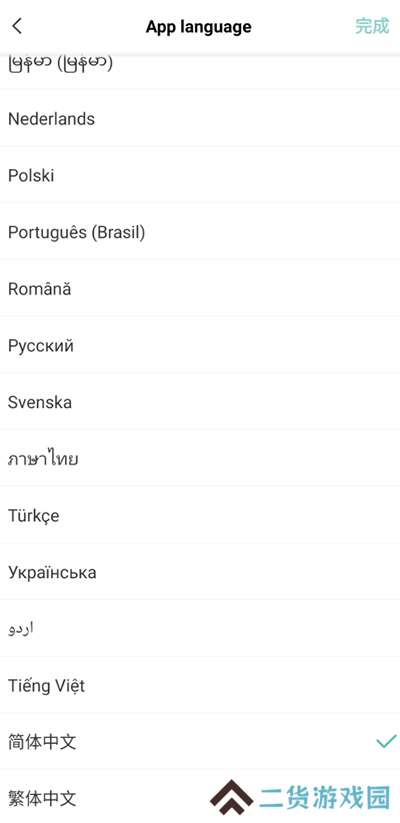Select Українська language entry
The height and width of the screenshot is (823, 400).
click(200, 572)
